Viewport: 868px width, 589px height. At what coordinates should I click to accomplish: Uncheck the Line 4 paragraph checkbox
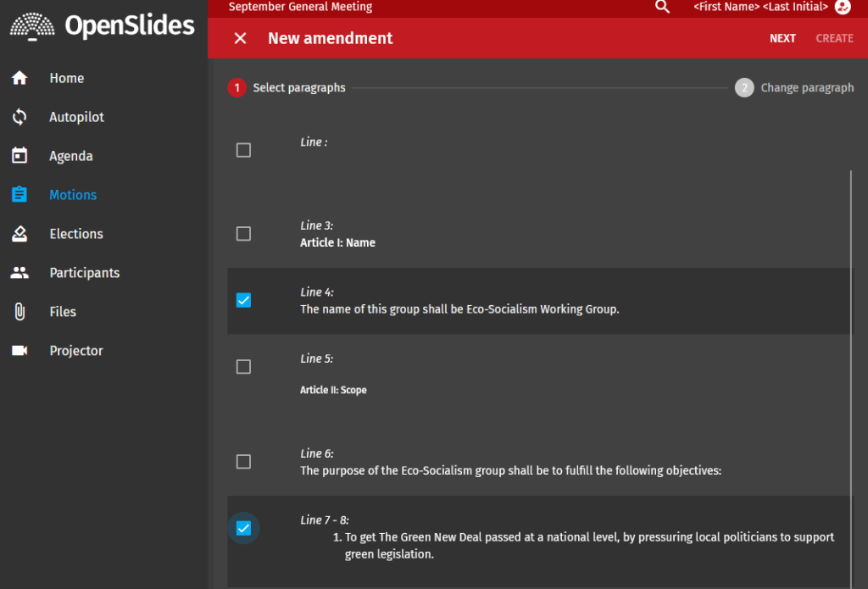243,300
